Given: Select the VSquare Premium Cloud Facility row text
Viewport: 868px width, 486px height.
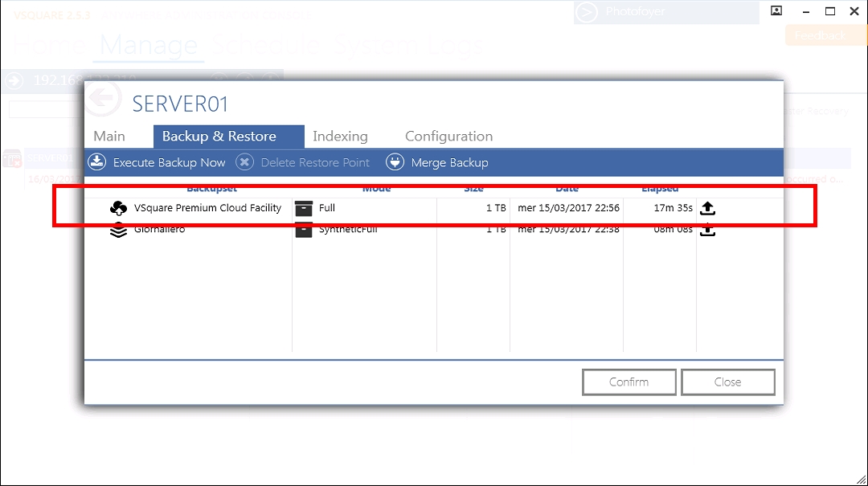Looking at the screenshot, I should coord(207,208).
